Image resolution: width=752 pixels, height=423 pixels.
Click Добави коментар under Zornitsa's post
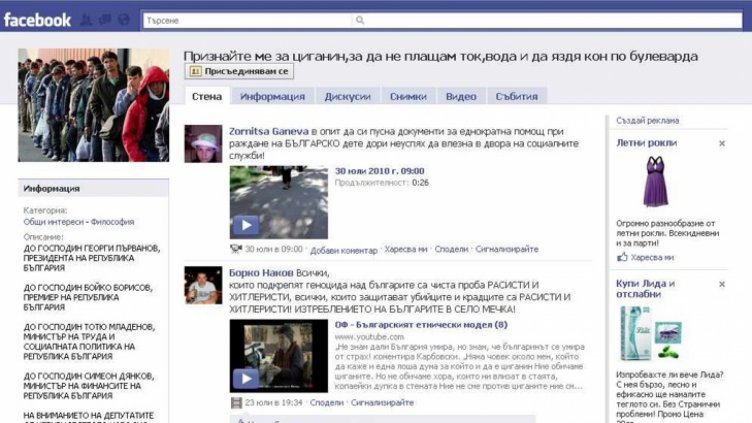click(343, 250)
